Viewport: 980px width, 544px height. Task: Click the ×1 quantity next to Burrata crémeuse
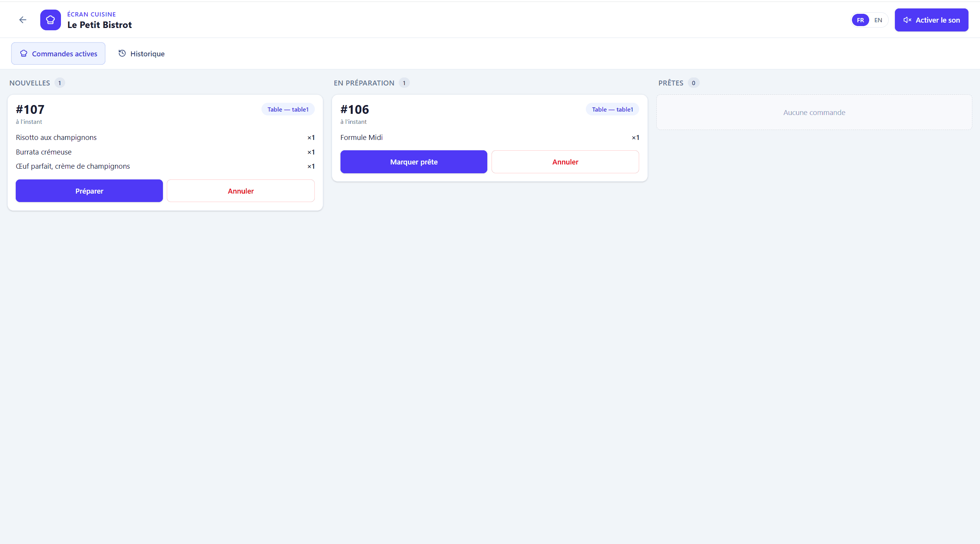pos(311,152)
